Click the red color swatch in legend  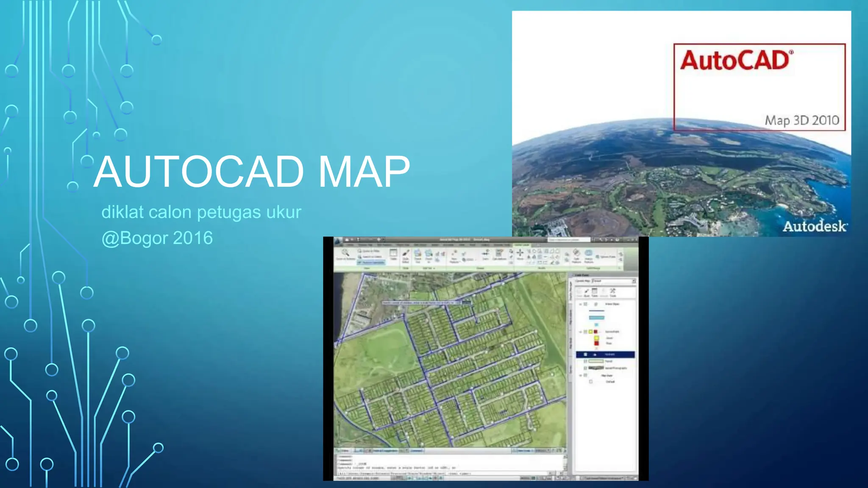pos(596,343)
